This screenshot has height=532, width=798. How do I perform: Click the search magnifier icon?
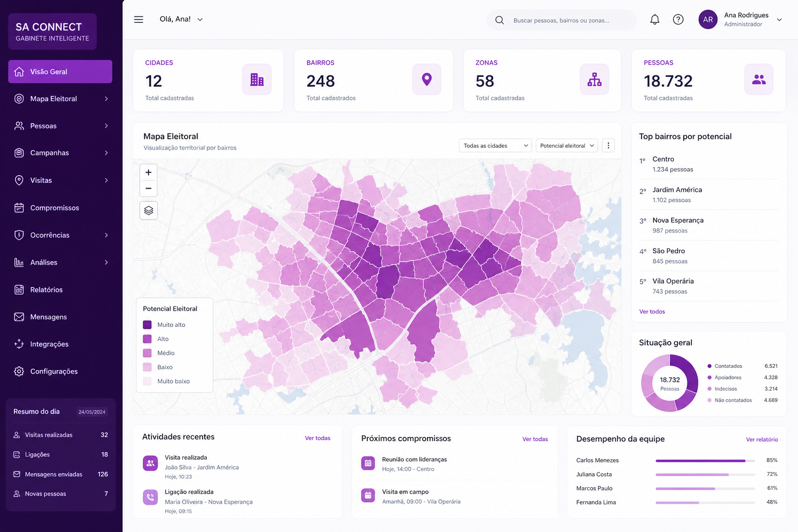coord(500,20)
